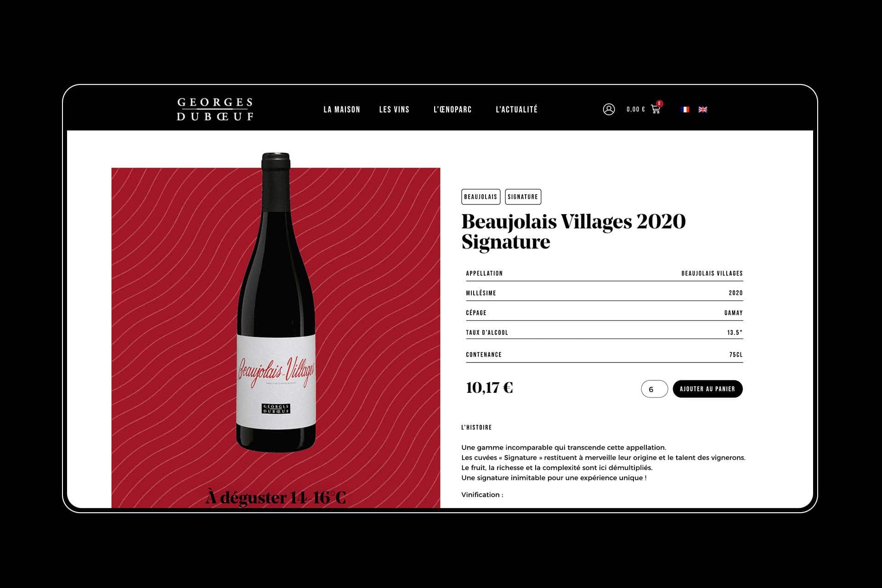The height and width of the screenshot is (588, 882).
Task: Focus the quantity field showing 6
Action: pos(654,389)
